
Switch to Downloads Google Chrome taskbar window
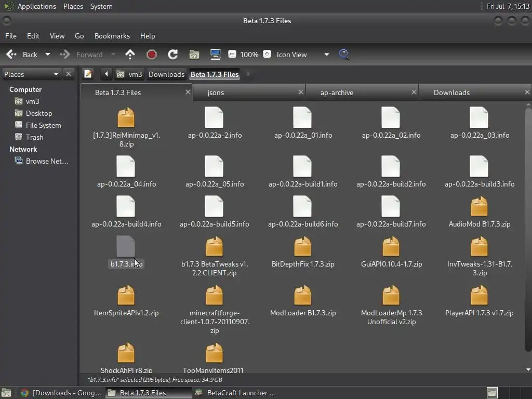coord(61,393)
